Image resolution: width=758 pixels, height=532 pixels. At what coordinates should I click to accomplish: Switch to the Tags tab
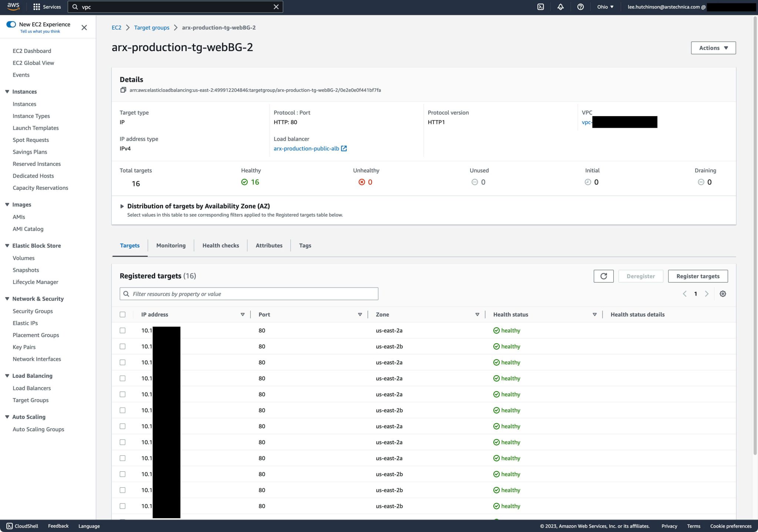pyautogui.click(x=305, y=246)
